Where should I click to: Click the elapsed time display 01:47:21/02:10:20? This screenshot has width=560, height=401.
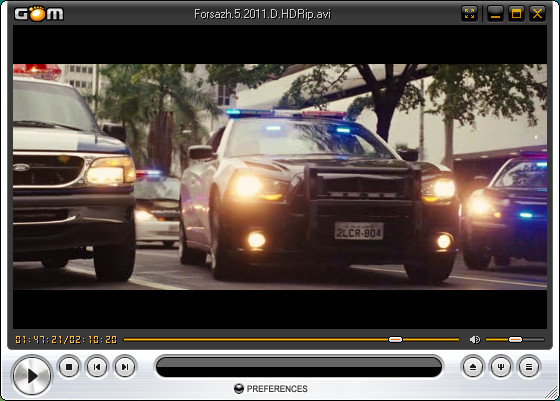coord(66,339)
